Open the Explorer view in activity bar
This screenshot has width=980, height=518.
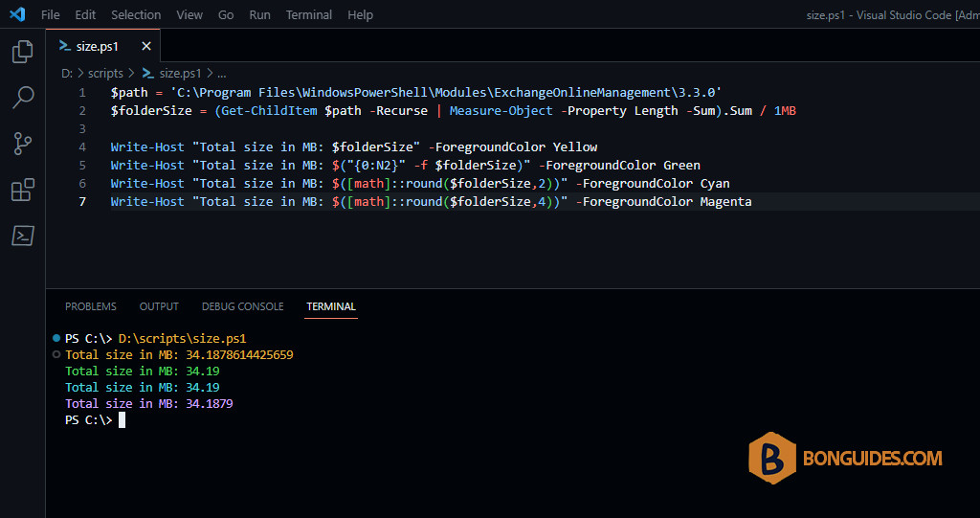(x=23, y=52)
